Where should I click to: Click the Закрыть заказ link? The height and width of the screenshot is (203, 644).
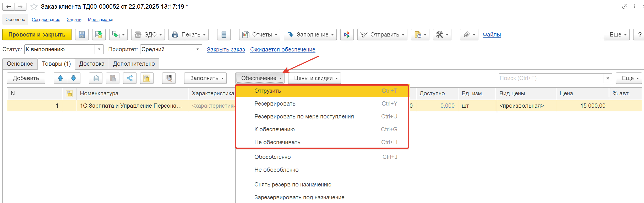pos(226,50)
